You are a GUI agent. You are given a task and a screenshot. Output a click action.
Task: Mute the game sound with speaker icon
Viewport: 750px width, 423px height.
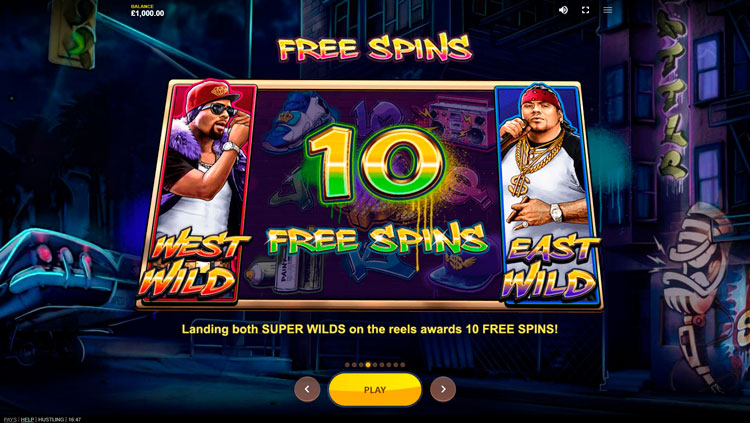pos(563,10)
